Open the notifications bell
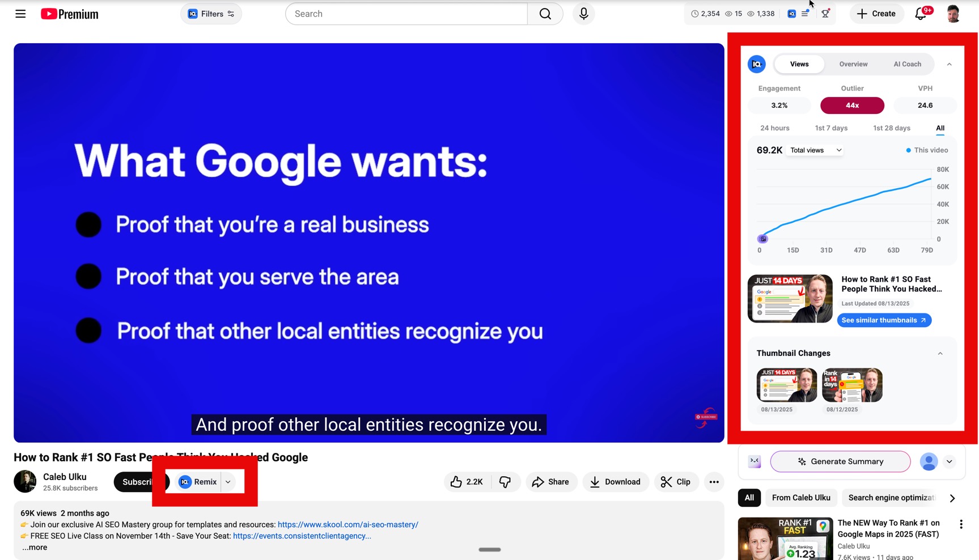Viewport: 979px width, 560px height. tap(919, 14)
